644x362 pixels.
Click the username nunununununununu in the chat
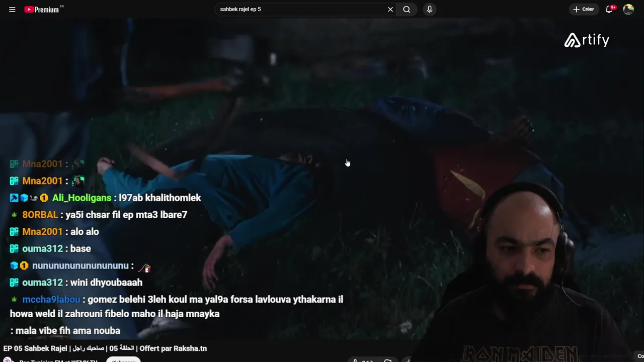(x=80, y=265)
